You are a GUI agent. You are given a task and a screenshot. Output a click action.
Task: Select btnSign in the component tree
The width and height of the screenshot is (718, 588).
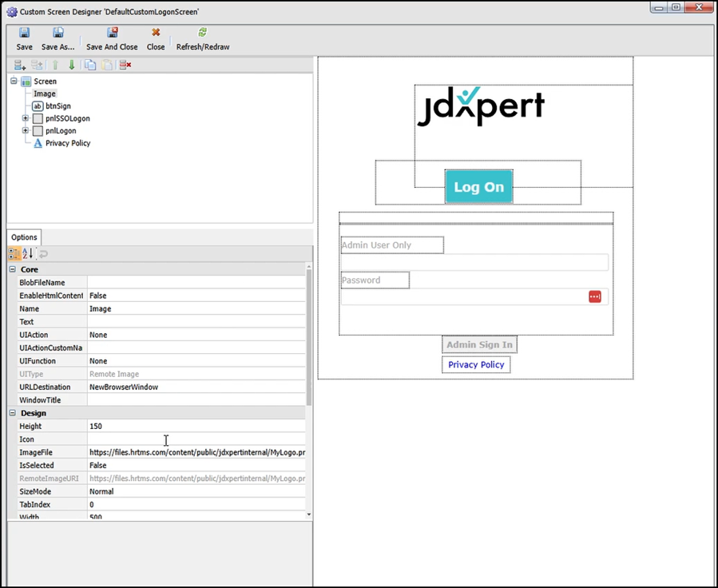point(58,106)
